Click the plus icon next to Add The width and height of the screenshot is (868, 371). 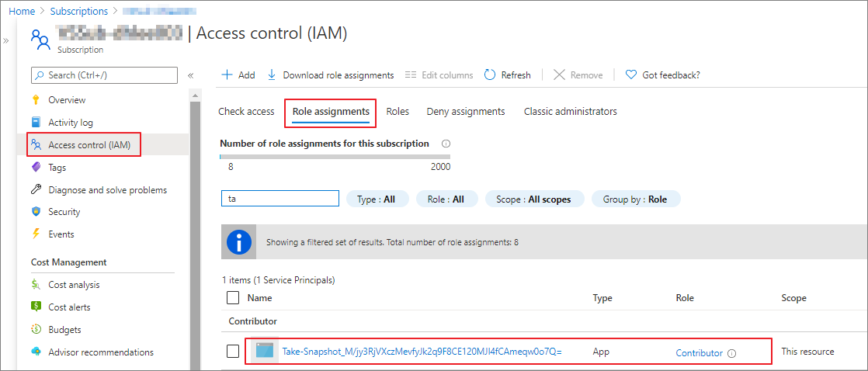(227, 75)
